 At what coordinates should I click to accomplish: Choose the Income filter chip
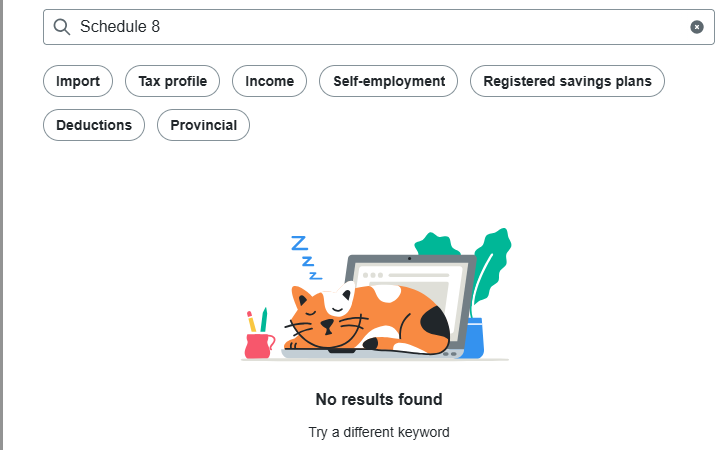pos(269,81)
